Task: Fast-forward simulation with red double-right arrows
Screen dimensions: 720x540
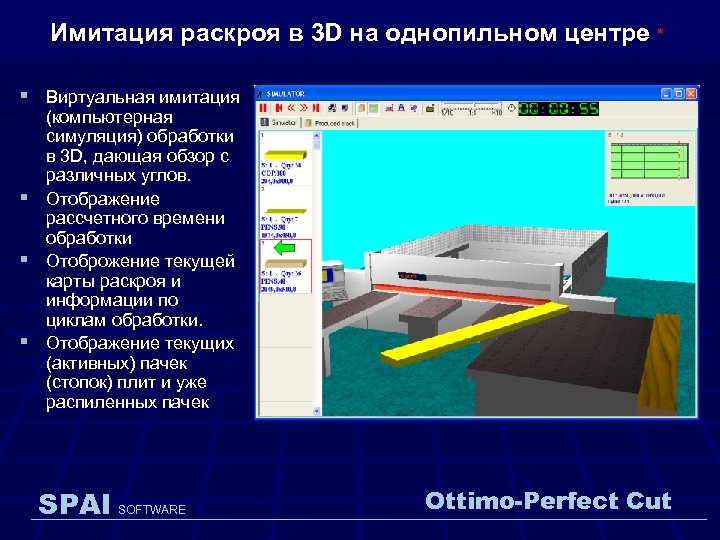Action: (304, 108)
